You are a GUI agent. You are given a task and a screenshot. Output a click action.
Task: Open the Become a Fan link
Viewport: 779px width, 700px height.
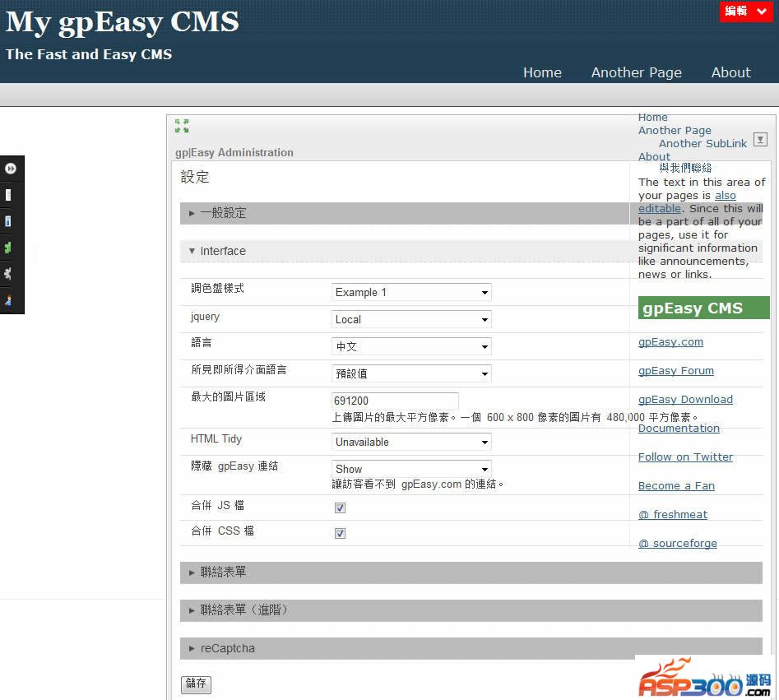[x=677, y=486]
